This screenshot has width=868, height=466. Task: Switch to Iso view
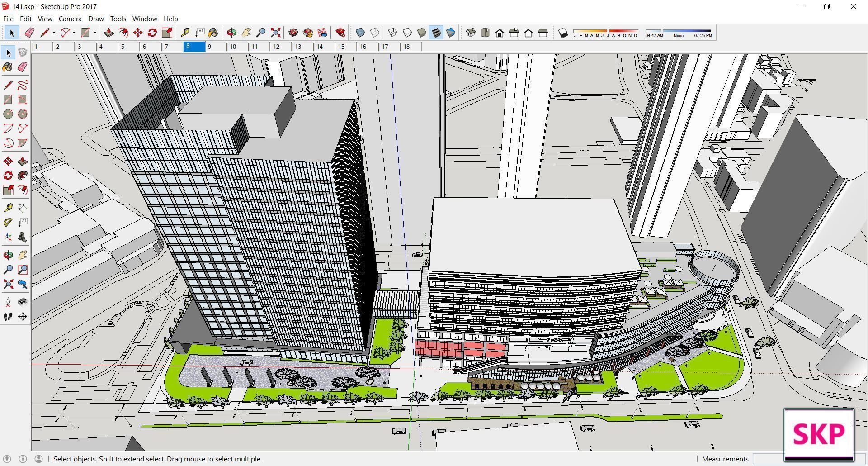point(471,33)
